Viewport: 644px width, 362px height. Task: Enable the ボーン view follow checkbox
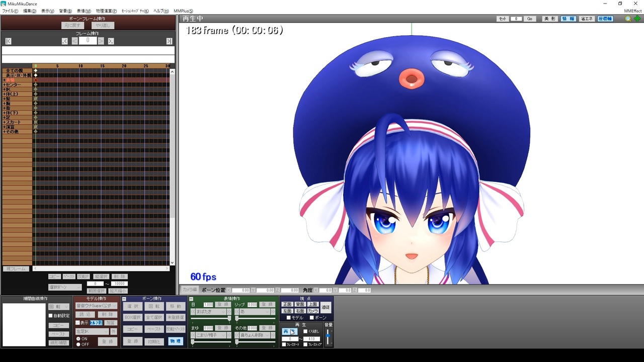(311, 318)
